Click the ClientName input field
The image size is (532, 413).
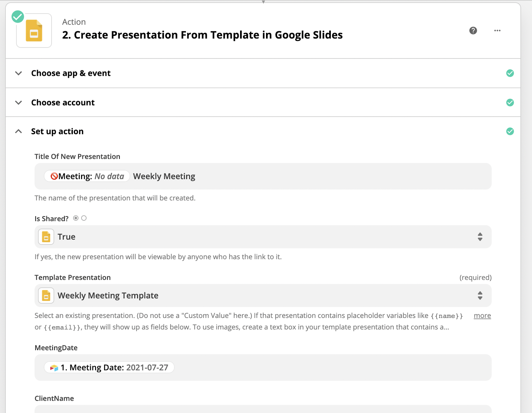point(263,409)
